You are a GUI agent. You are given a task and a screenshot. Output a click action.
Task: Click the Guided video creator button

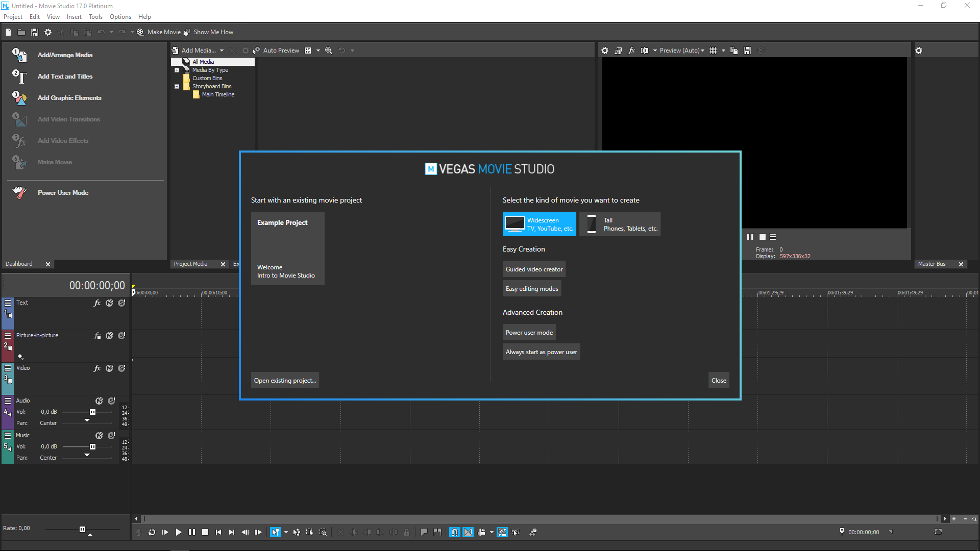(534, 269)
